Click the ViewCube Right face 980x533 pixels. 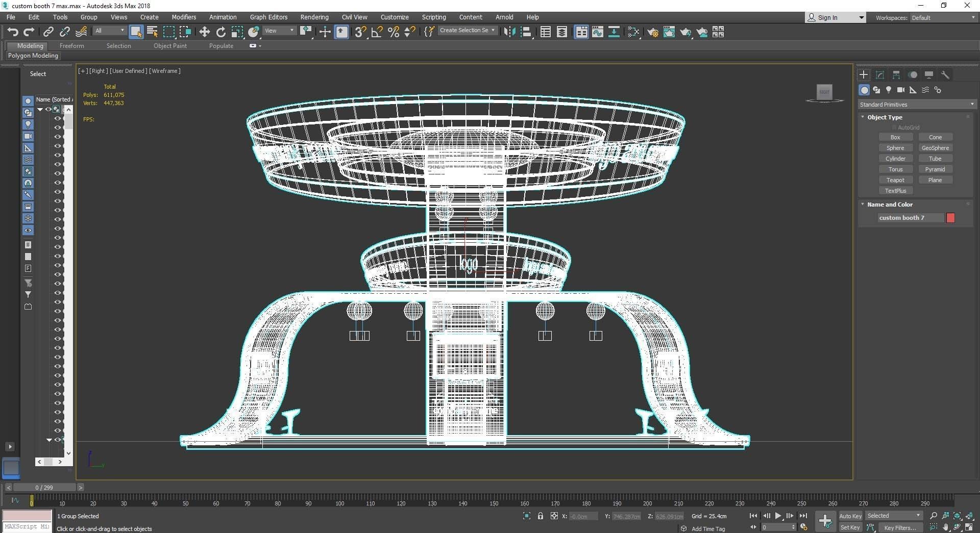[x=824, y=92]
